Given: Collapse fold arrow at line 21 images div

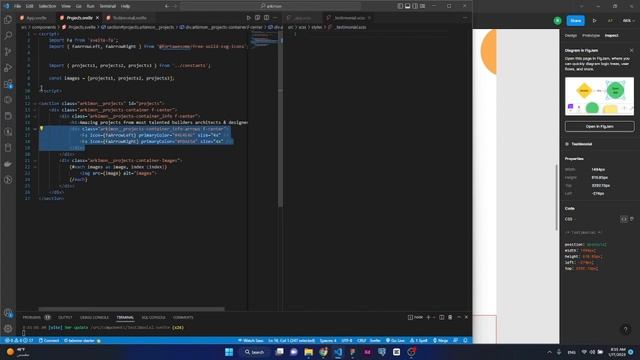Looking at the screenshot, I should pyautogui.click(x=35, y=160).
